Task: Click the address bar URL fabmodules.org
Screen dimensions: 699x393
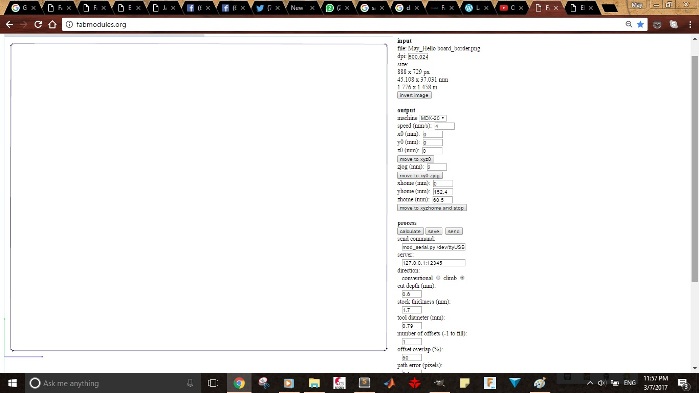Action: pyautogui.click(x=101, y=25)
